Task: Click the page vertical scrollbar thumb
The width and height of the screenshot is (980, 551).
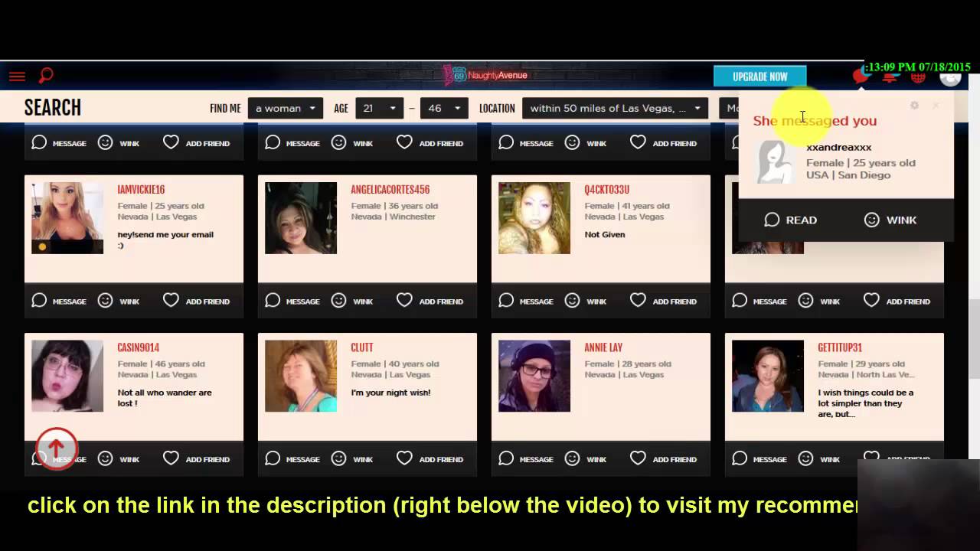Action: coord(974,338)
